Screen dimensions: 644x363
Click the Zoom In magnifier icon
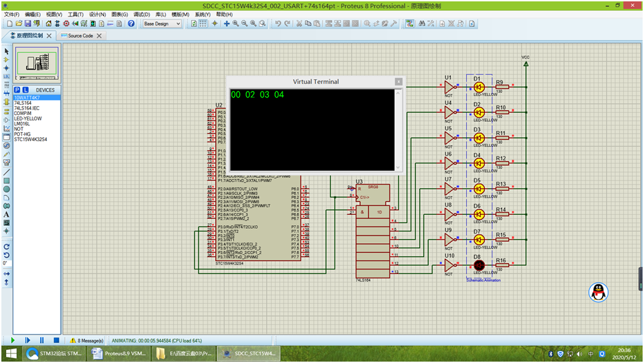[x=236, y=23]
